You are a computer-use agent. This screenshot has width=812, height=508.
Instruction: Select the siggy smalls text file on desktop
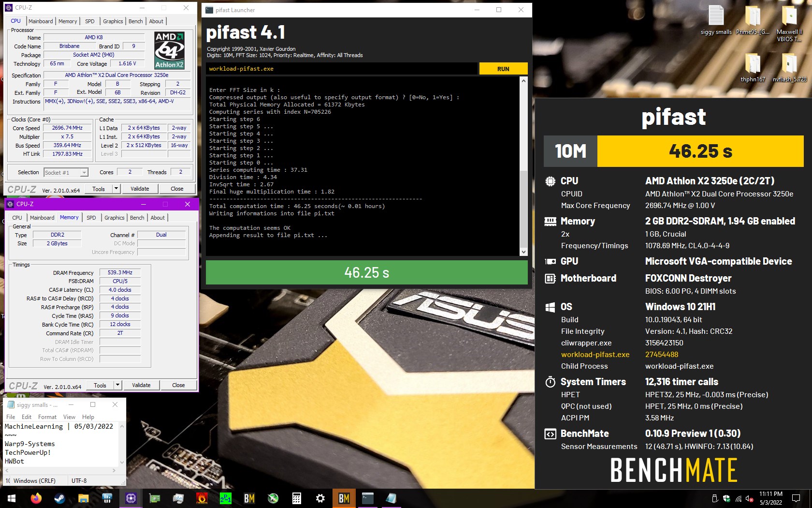(x=716, y=20)
